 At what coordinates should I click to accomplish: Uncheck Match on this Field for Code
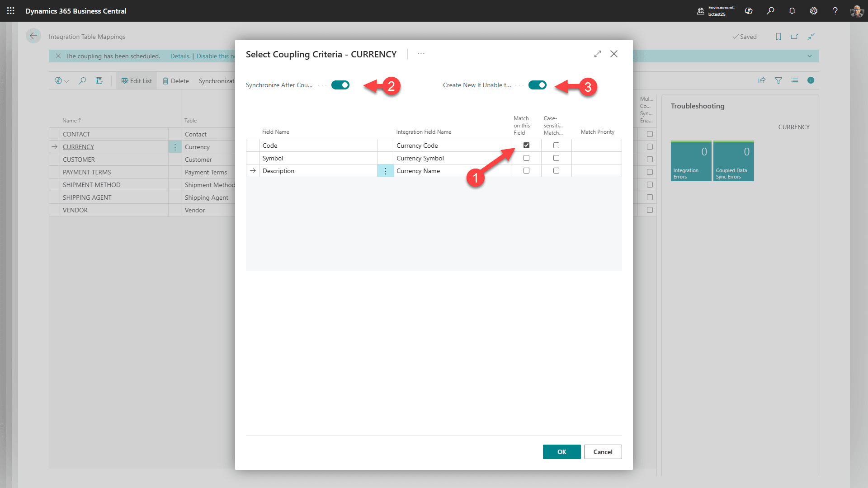526,145
